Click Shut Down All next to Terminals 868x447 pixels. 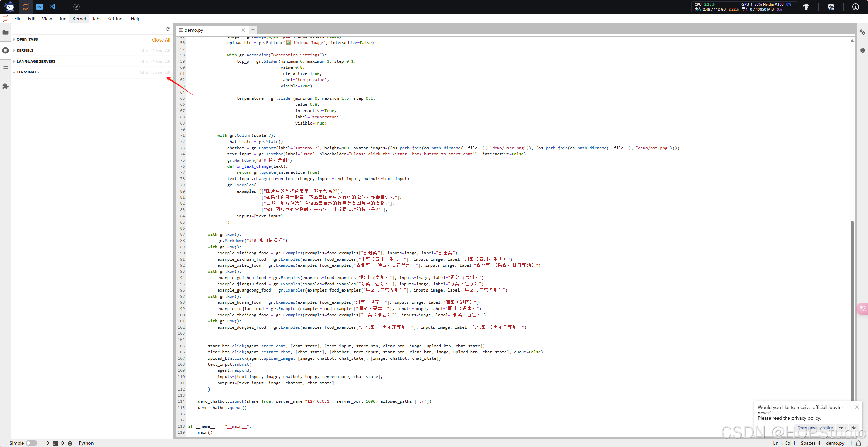pos(155,72)
